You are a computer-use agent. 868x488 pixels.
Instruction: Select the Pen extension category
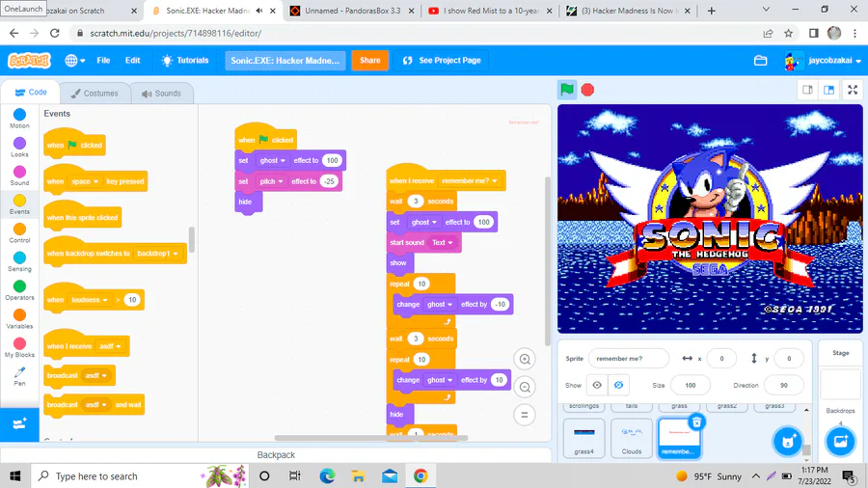coord(19,376)
